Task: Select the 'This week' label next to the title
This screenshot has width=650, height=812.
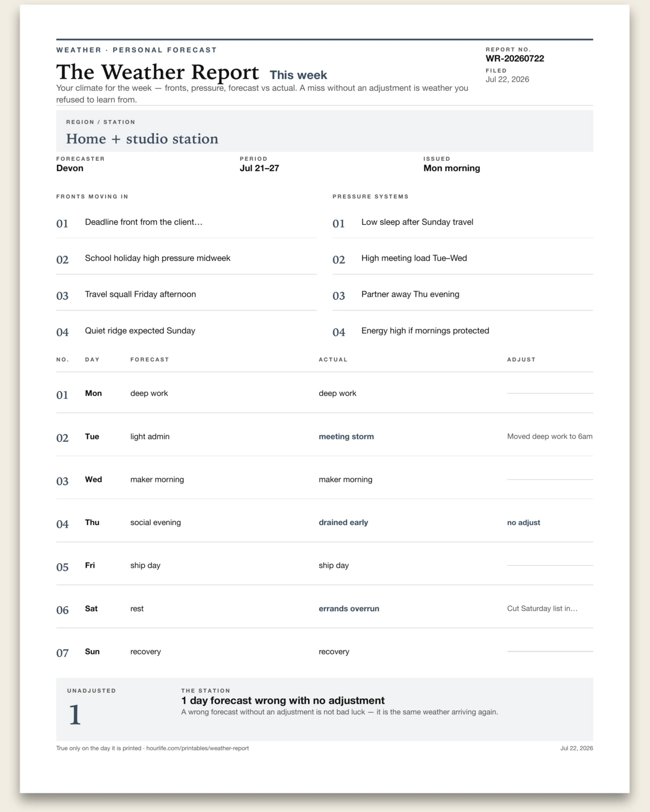Action: (298, 75)
